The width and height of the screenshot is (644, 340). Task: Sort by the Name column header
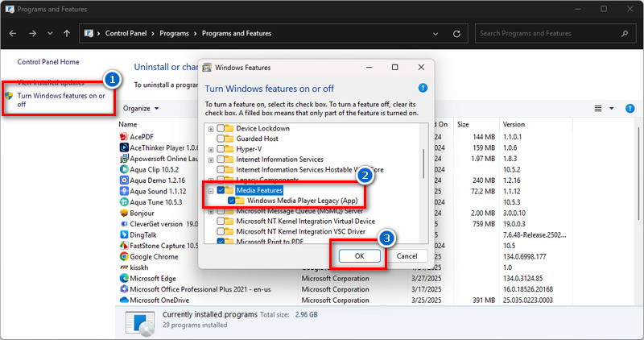point(128,124)
